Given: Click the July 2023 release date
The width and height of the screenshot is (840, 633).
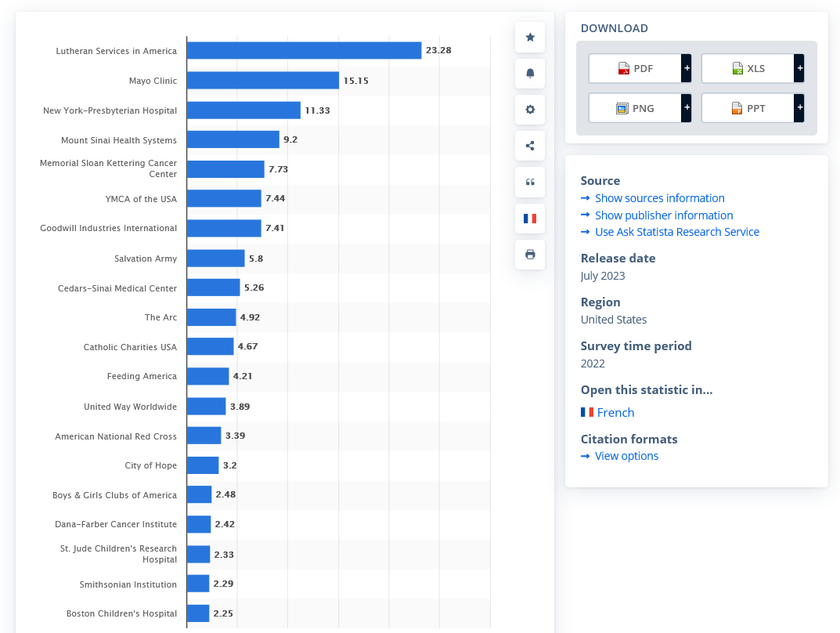Looking at the screenshot, I should (603, 276).
